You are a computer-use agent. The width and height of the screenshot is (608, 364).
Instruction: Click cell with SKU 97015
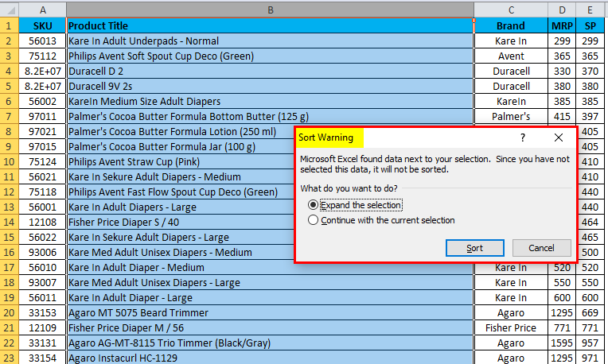[43, 146]
